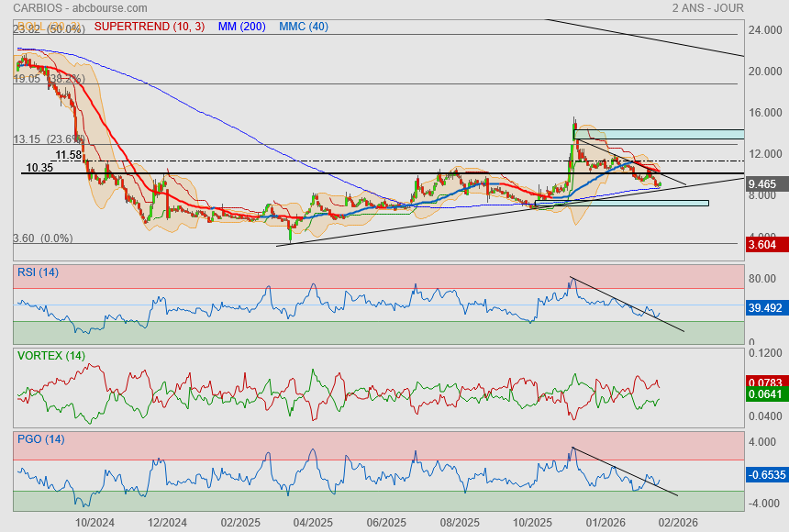The height and width of the screenshot is (532, 789).
Task: Click the 04/2025 date on time axis
Action: (x=313, y=522)
